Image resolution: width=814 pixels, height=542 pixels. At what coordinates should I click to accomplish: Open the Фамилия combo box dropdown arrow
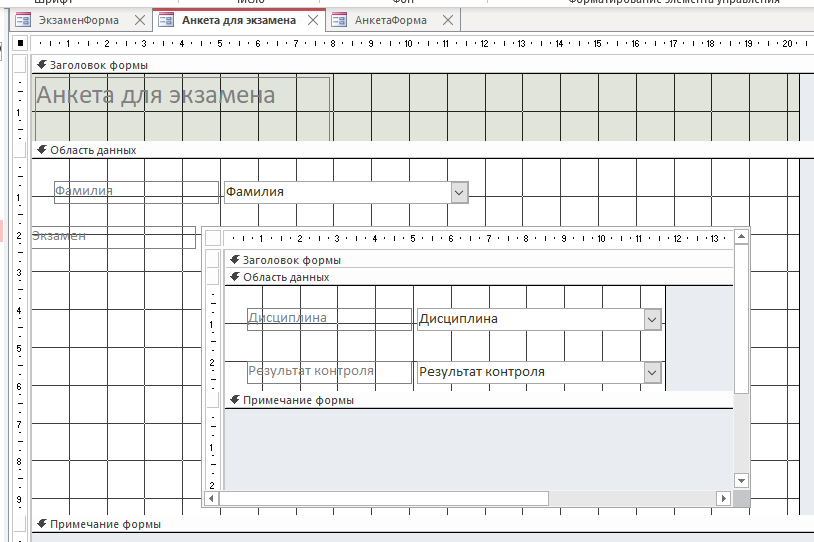pos(459,193)
